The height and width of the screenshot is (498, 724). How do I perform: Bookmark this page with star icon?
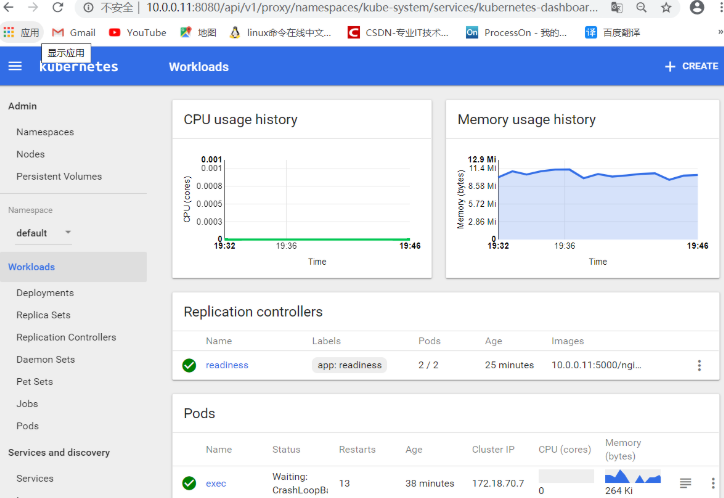click(x=666, y=7)
